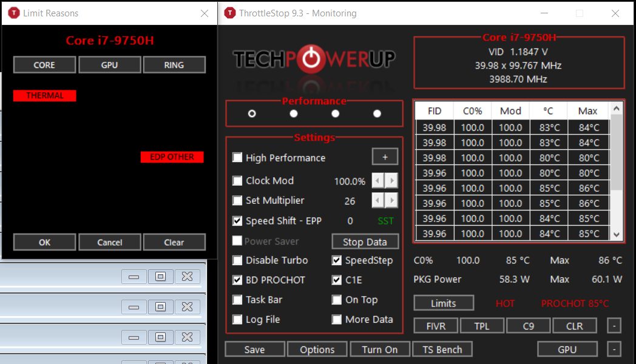Screen dimensions: 636x364
Task: Enable the Task Bar checkbox
Action: 237,300
